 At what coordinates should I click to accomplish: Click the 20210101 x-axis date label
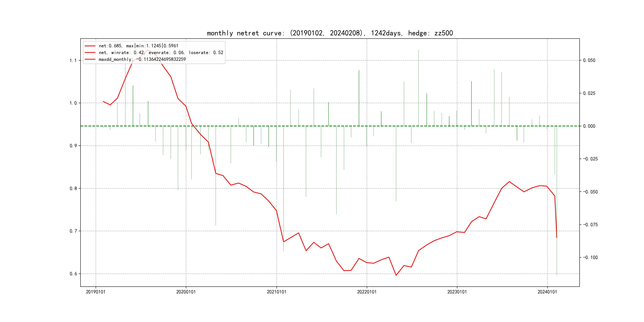[276, 292]
